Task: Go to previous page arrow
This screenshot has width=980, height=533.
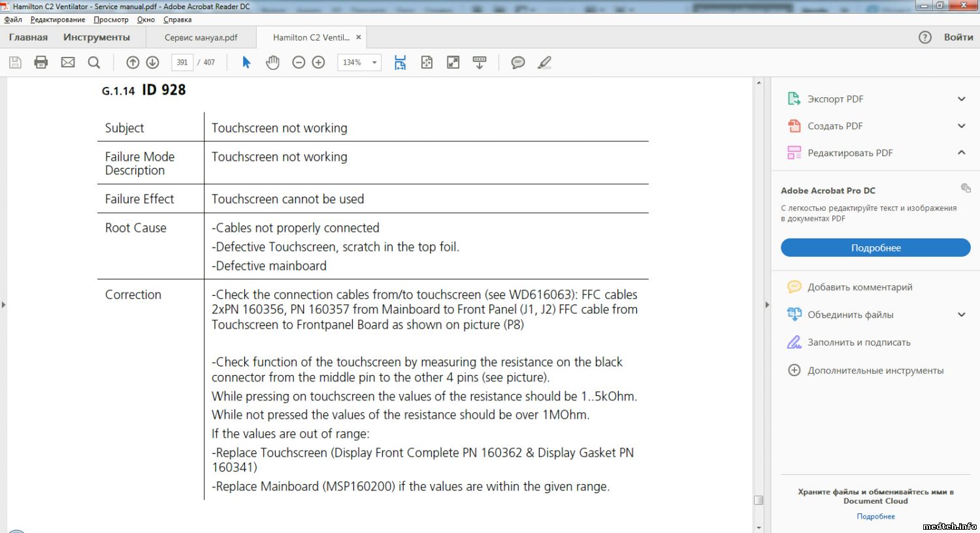Action: point(133,62)
